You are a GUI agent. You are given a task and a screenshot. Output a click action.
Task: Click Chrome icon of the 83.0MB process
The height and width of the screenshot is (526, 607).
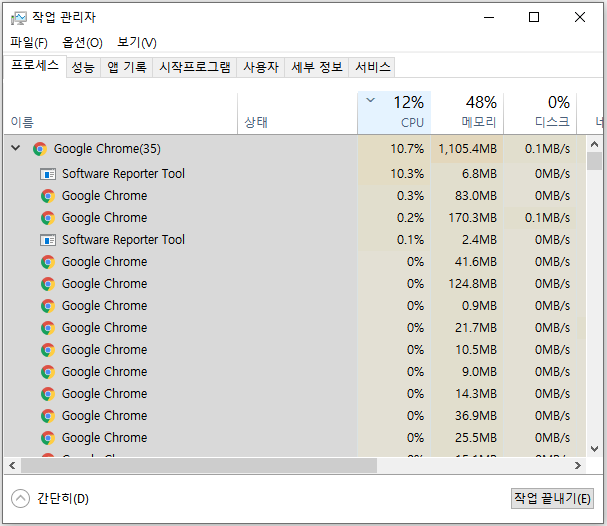pos(48,196)
